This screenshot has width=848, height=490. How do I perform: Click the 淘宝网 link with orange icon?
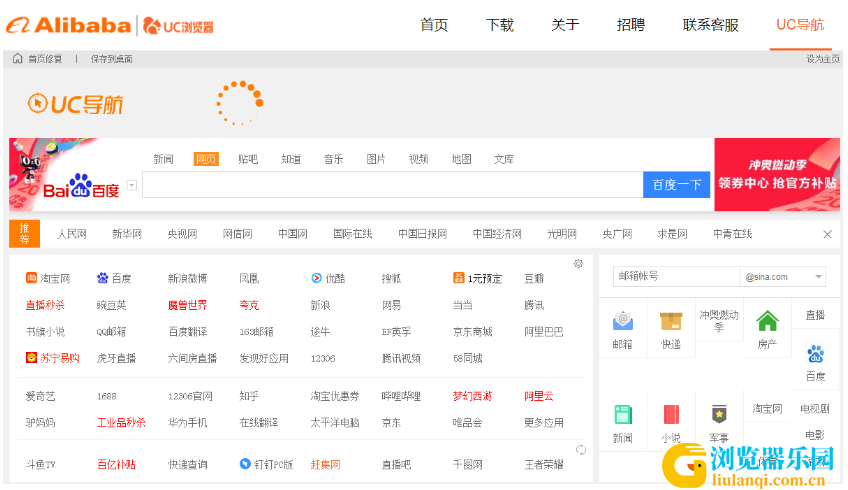pyautogui.click(x=48, y=278)
